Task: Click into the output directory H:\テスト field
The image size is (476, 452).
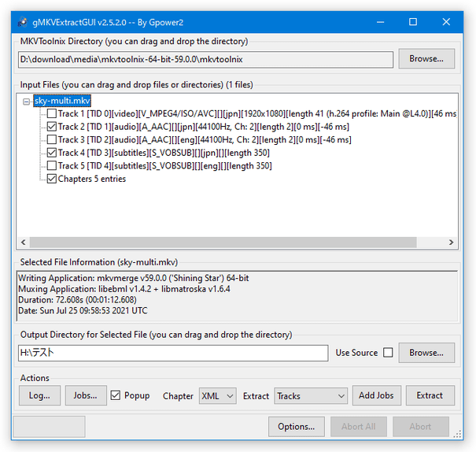Action: (173, 353)
